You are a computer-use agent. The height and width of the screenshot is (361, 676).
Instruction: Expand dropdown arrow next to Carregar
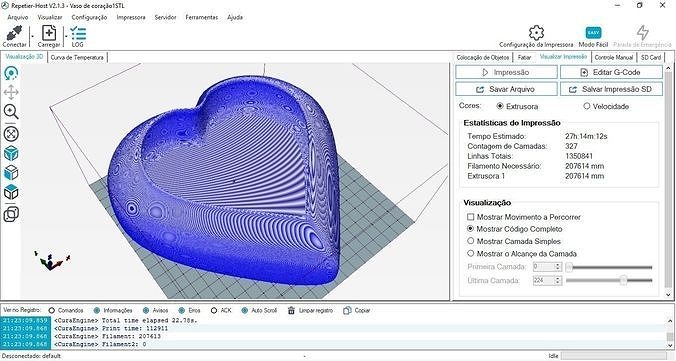pyautogui.click(x=66, y=36)
